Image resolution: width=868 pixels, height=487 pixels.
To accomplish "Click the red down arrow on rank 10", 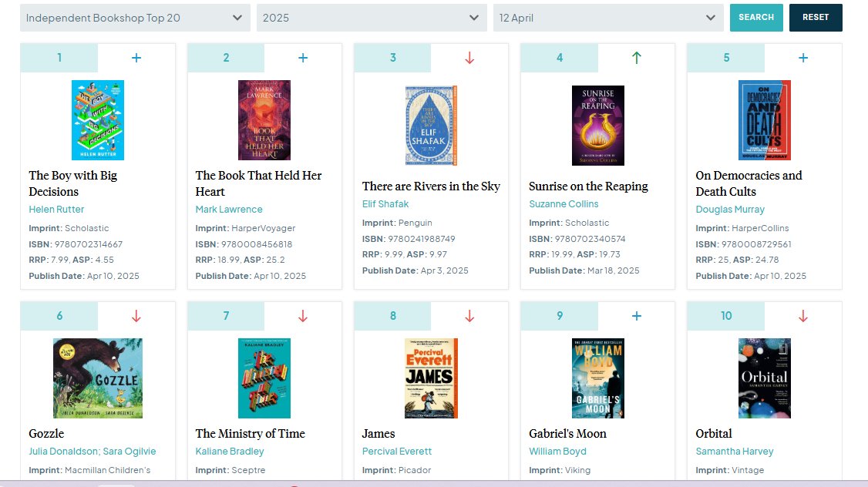I will pyautogui.click(x=803, y=316).
